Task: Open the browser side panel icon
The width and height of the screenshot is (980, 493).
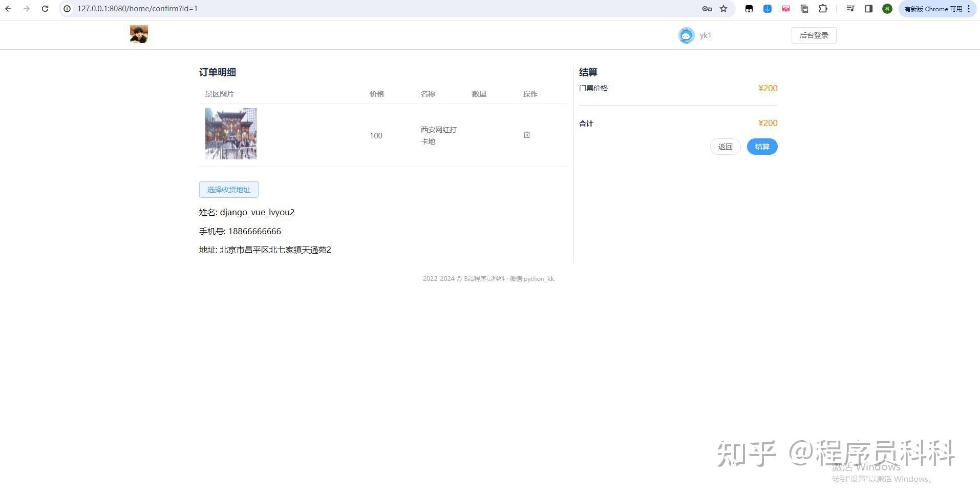Action: point(869,9)
